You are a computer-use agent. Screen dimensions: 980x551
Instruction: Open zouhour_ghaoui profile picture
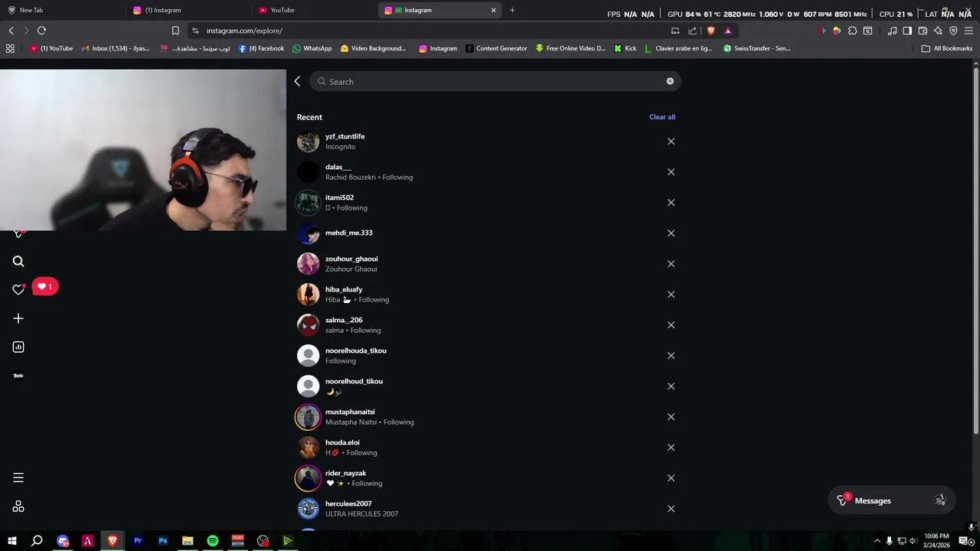click(308, 264)
